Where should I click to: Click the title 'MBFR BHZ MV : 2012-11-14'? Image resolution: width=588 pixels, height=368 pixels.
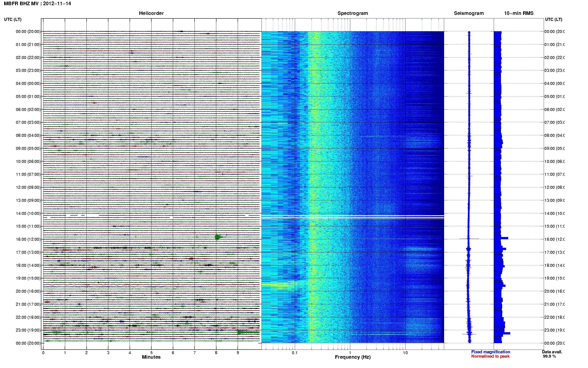(37, 3)
